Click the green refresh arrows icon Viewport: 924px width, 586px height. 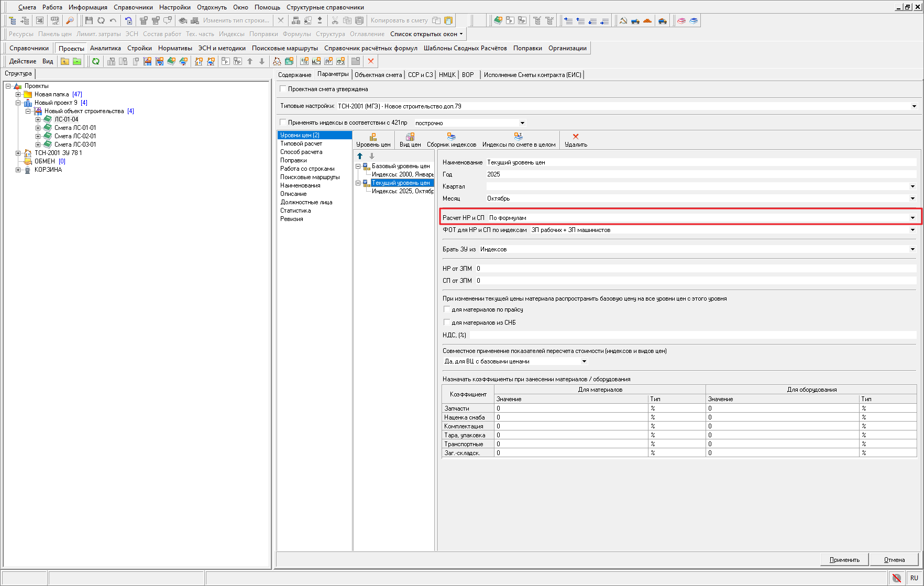[x=96, y=61]
